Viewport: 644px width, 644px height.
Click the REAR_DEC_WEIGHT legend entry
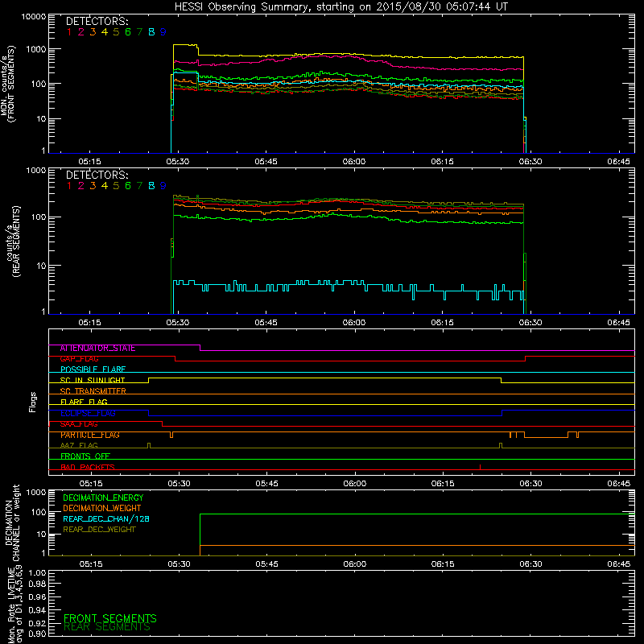pos(99,530)
